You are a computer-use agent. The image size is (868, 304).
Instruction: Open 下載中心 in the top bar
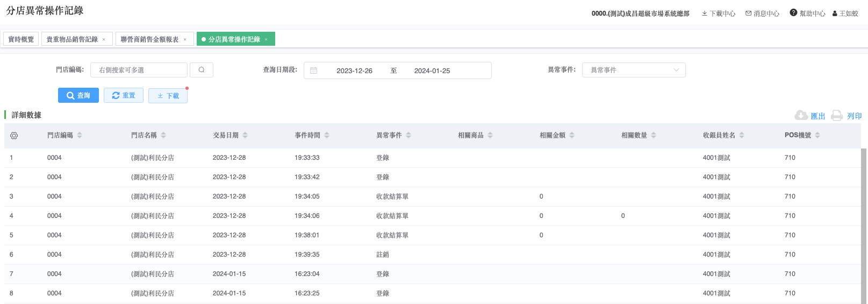[x=719, y=13]
